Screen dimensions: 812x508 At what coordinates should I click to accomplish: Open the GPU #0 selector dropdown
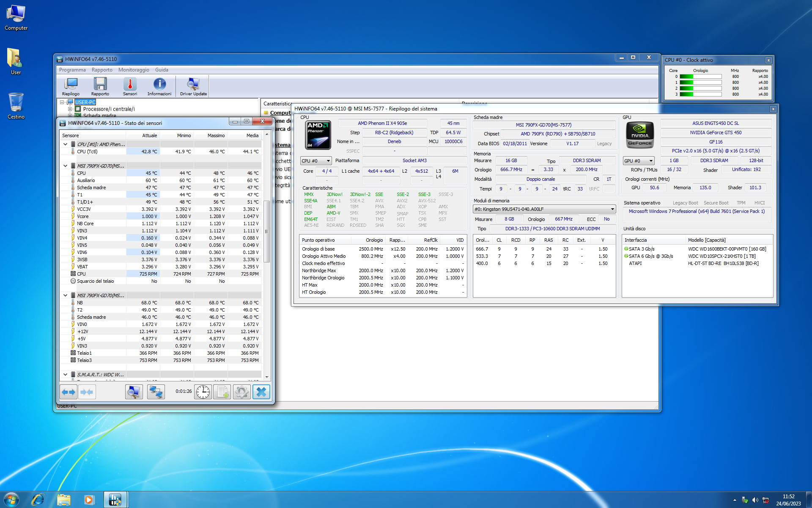[639, 161]
